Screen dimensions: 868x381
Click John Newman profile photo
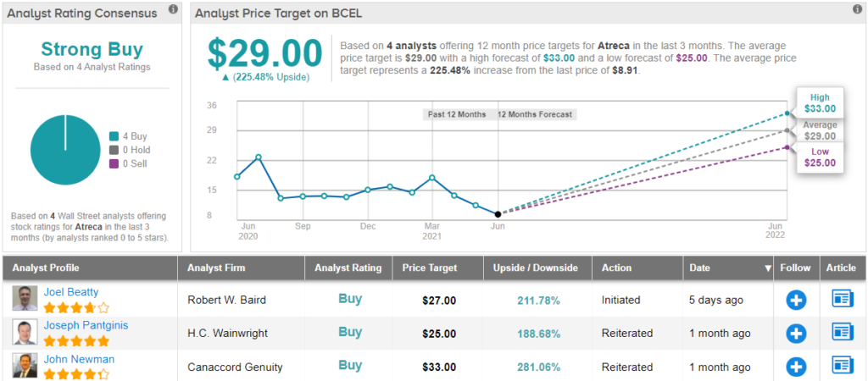(25, 366)
